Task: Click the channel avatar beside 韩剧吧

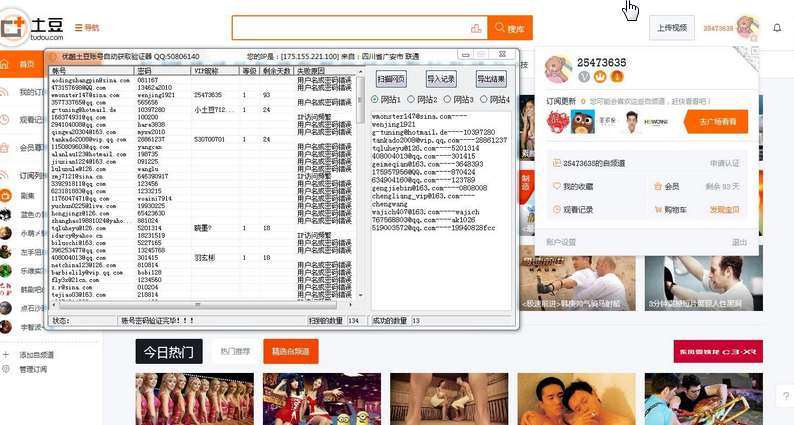Action: click(x=5, y=289)
